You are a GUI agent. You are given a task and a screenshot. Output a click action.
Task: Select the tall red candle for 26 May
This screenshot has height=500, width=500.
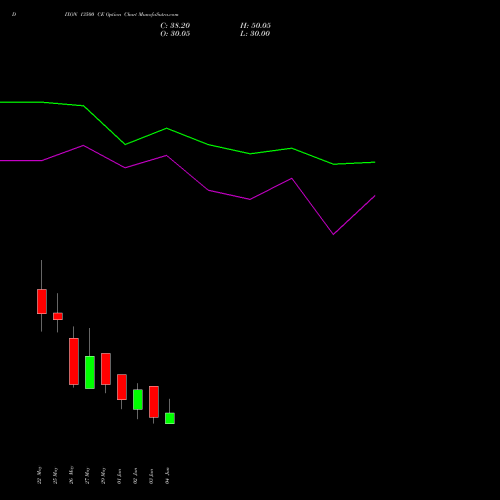pyautogui.click(x=74, y=361)
